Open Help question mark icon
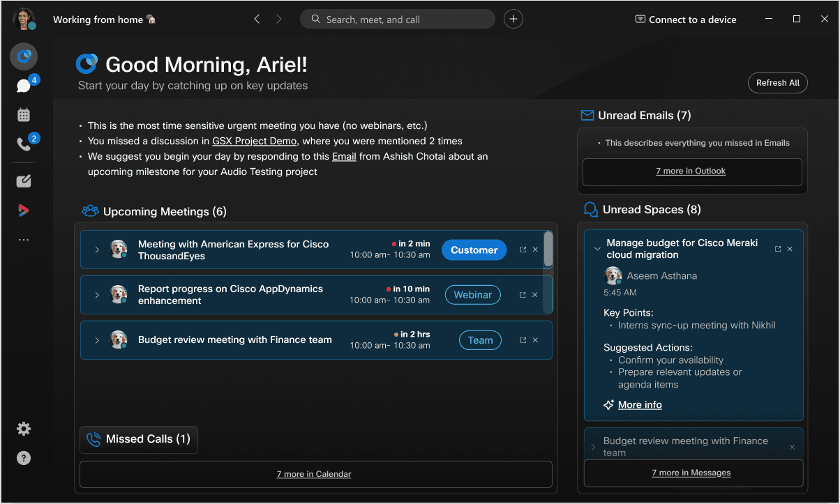The height and width of the screenshot is (504, 840). pyautogui.click(x=24, y=458)
